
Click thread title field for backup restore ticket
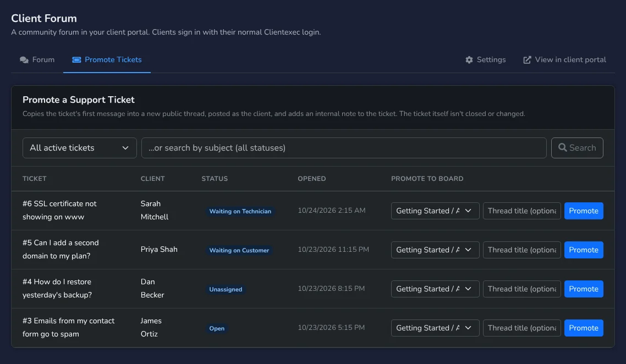(522, 289)
